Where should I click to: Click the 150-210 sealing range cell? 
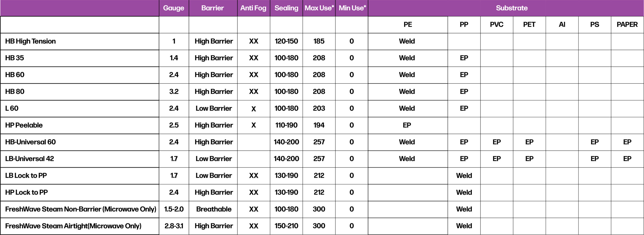click(286, 226)
